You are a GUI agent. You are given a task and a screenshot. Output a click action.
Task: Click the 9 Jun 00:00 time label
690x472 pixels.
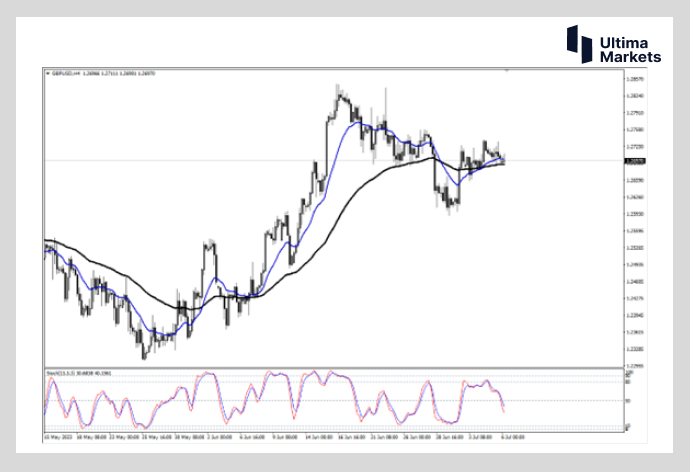[x=285, y=437]
